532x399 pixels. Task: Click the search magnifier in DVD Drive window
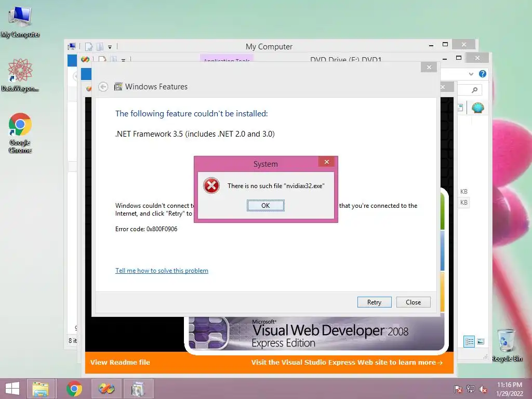click(474, 90)
